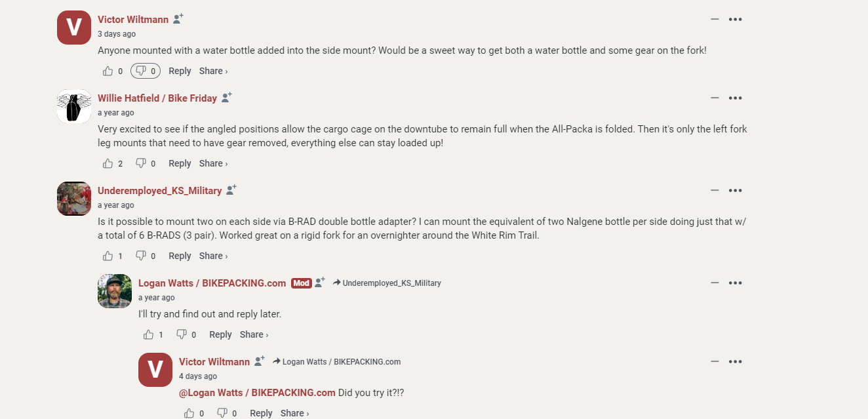Open the @Logan Watts / BIKEPACKING.com mention link

(x=257, y=393)
